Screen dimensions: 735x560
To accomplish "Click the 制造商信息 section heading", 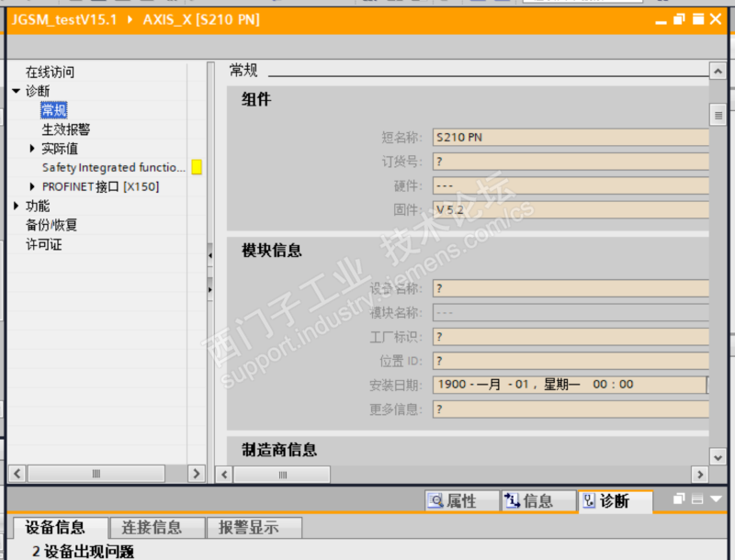I will [x=279, y=450].
